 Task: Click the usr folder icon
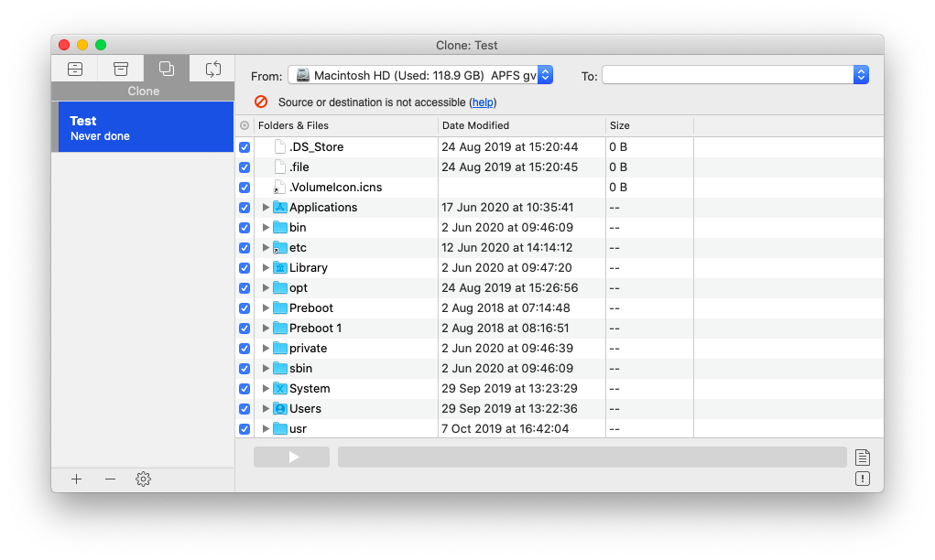(280, 429)
